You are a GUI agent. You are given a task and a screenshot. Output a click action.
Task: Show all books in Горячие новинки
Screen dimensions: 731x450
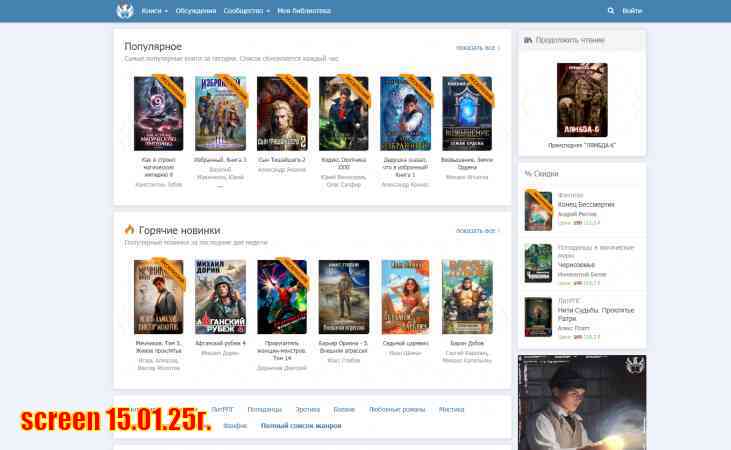point(478,231)
